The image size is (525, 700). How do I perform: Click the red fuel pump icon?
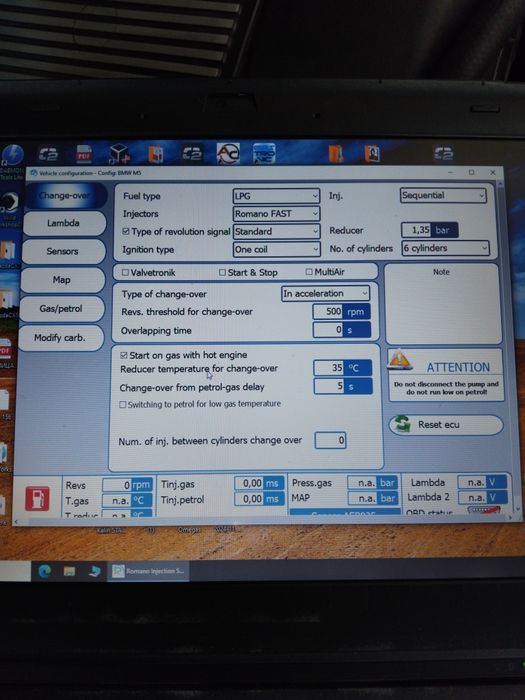pyautogui.click(x=37, y=498)
